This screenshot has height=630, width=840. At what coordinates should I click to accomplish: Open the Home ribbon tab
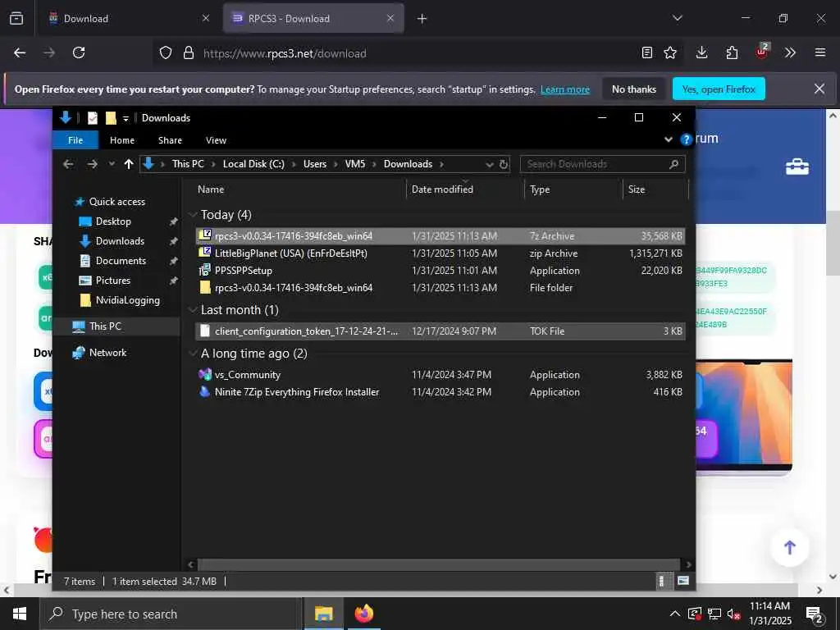(122, 139)
